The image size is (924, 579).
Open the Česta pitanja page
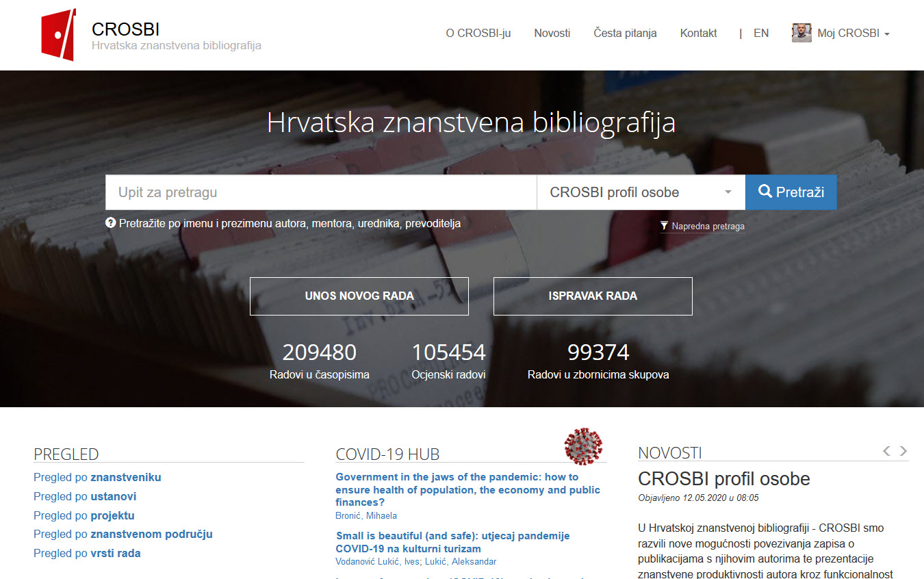pyautogui.click(x=625, y=33)
